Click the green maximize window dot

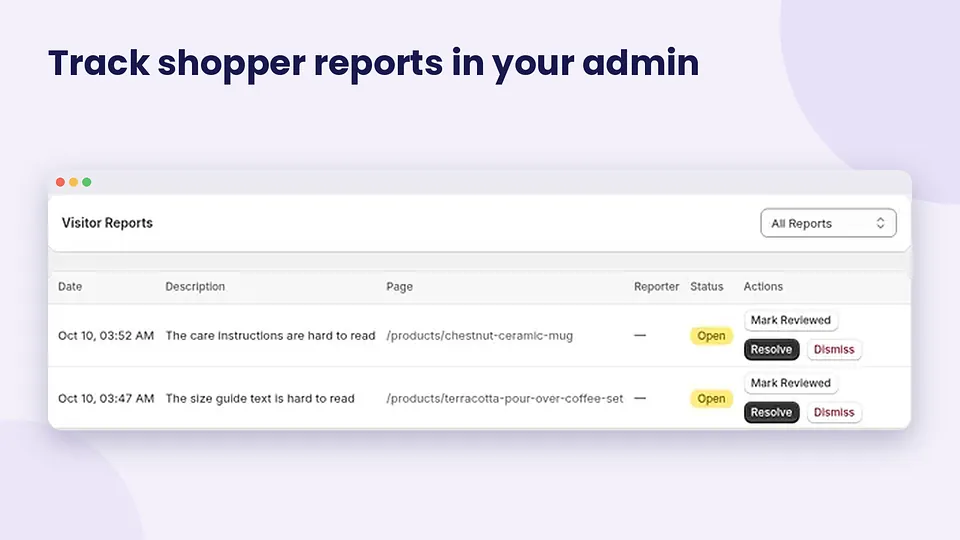(x=87, y=182)
